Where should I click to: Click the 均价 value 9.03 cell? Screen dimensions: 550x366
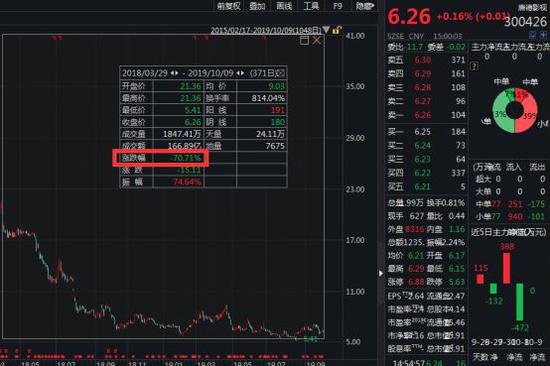point(262,86)
